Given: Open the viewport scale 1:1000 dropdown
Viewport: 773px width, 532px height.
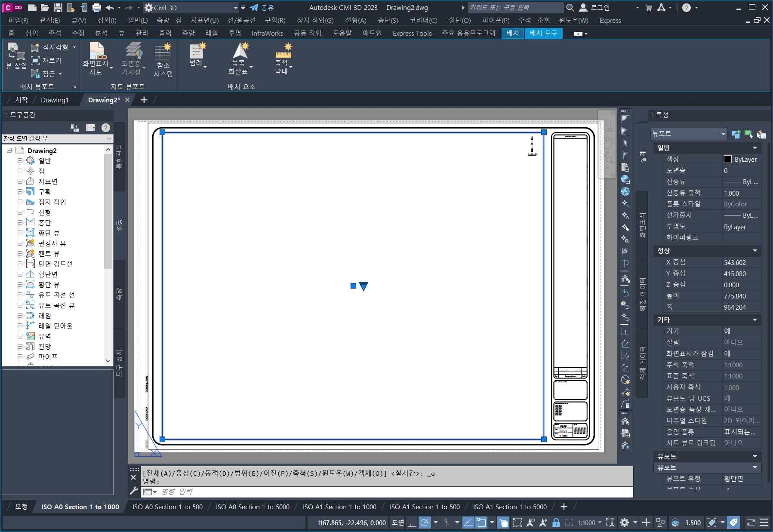Looking at the screenshot, I should click(590, 523).
